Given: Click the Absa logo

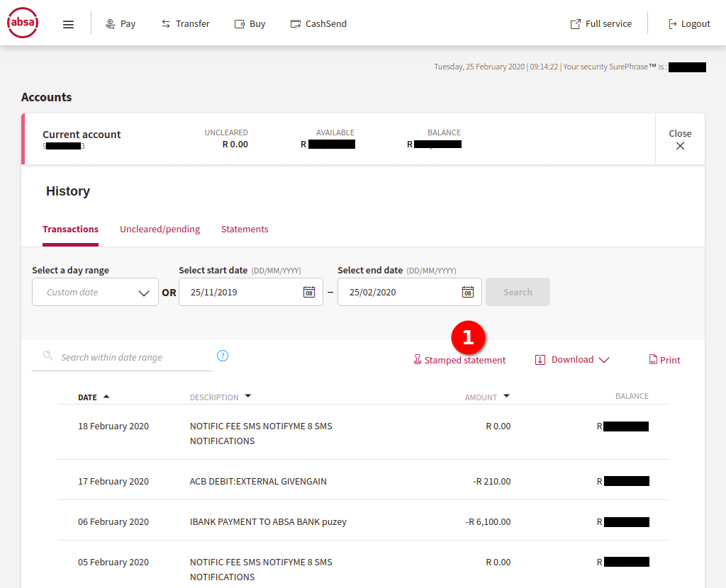Looking at the screenshot, I should (x=23, y=23).
